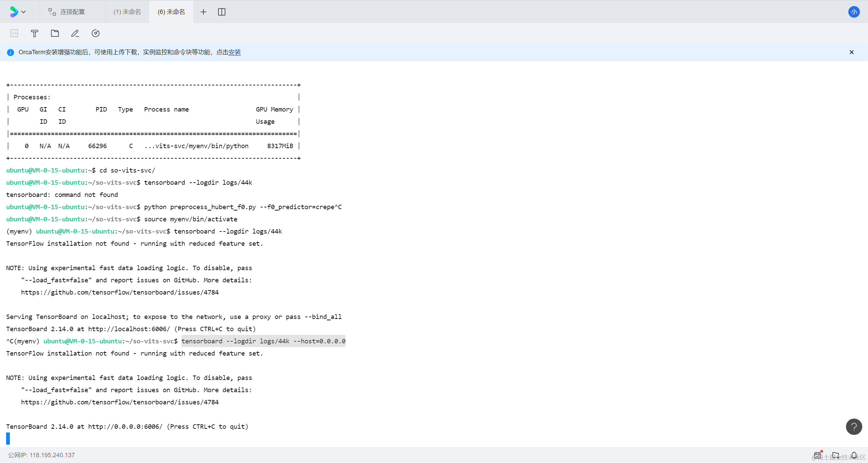Open the folder download icon in status bar
Viewport: 868px width, 463px height.
(836, 455)
